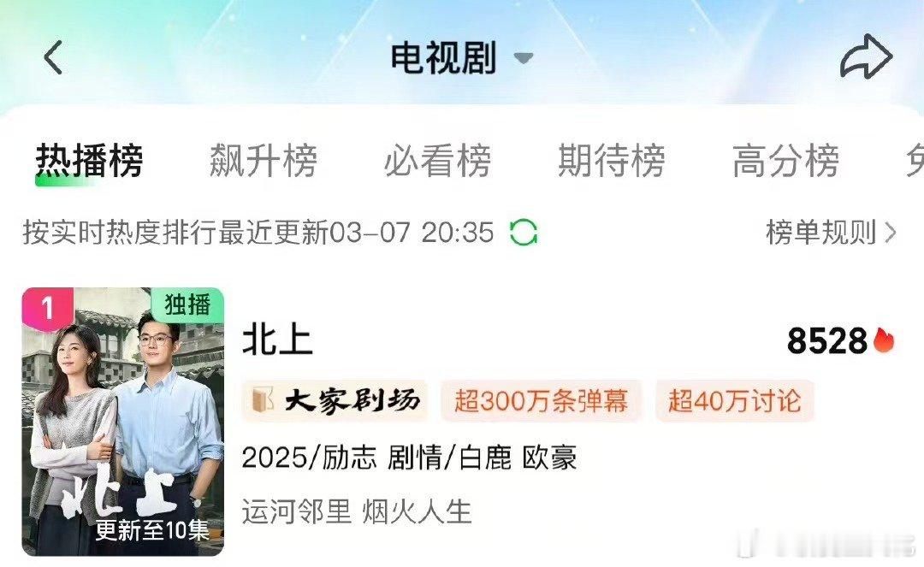This screenshot has width=924, height=567.
Task: Tap the flame heat icon beside 8528
Action: [x=884, y=340]
